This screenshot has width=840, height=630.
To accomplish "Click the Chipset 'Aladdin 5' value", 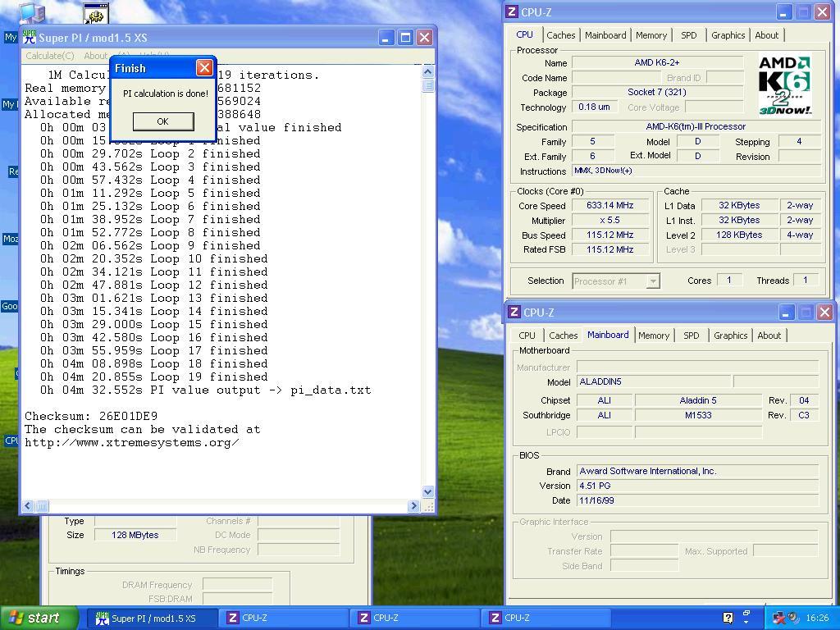I will pyautogui.click(x=698, y=400).
